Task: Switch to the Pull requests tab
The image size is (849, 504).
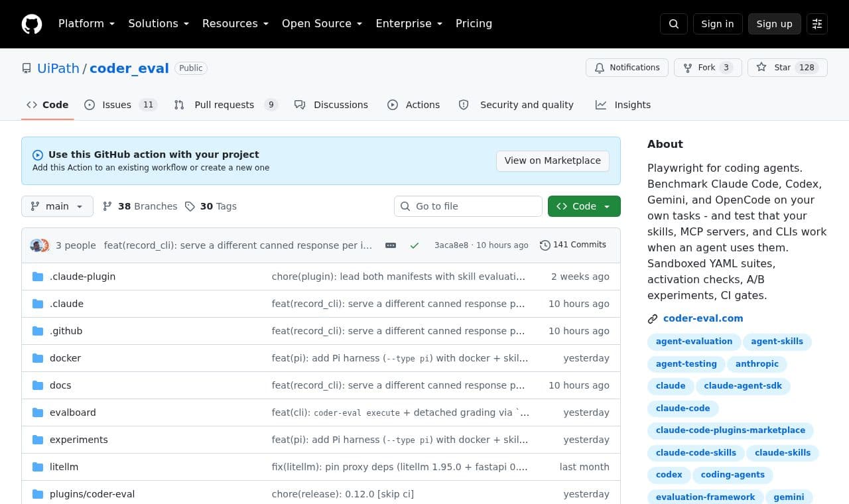Action: click(226, 105)
